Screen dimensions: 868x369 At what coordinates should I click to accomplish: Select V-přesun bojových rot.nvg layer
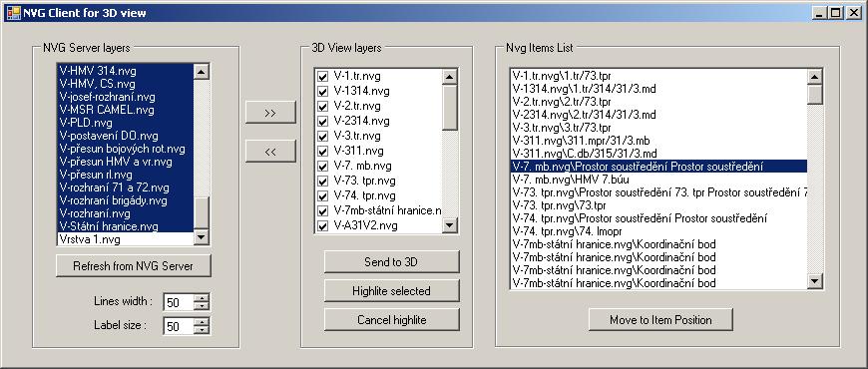[126, 149]
